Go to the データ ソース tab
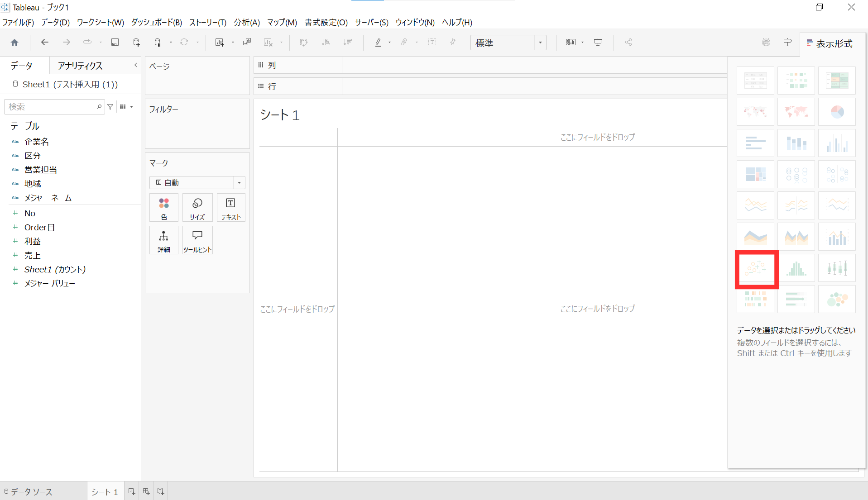 (28, 491)
